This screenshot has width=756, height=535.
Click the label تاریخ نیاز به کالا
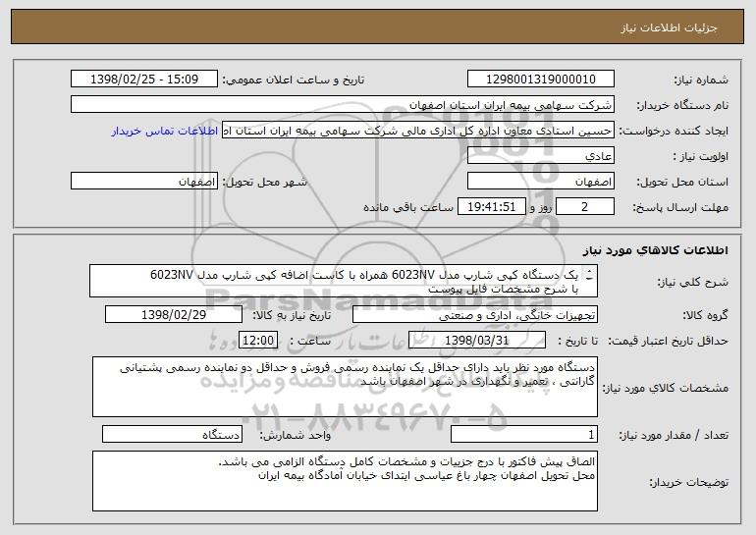[x=292, y=316]
